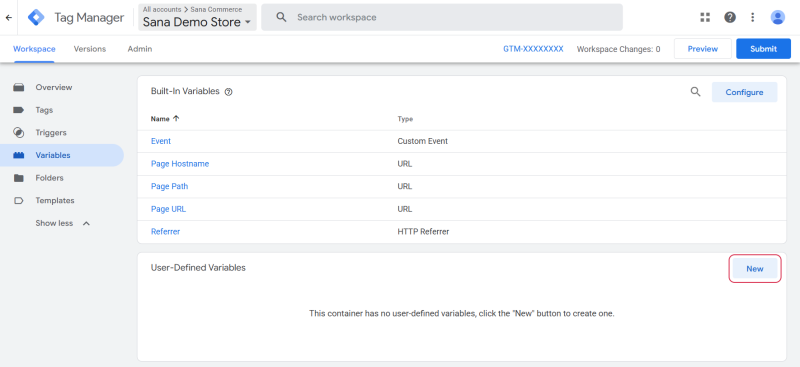Click the user account avatar
The height and width of the screenshot is (367, 800).
778,17
